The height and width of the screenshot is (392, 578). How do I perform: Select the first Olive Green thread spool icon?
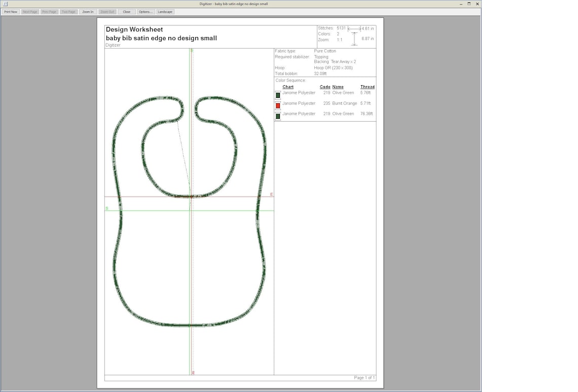278,95
